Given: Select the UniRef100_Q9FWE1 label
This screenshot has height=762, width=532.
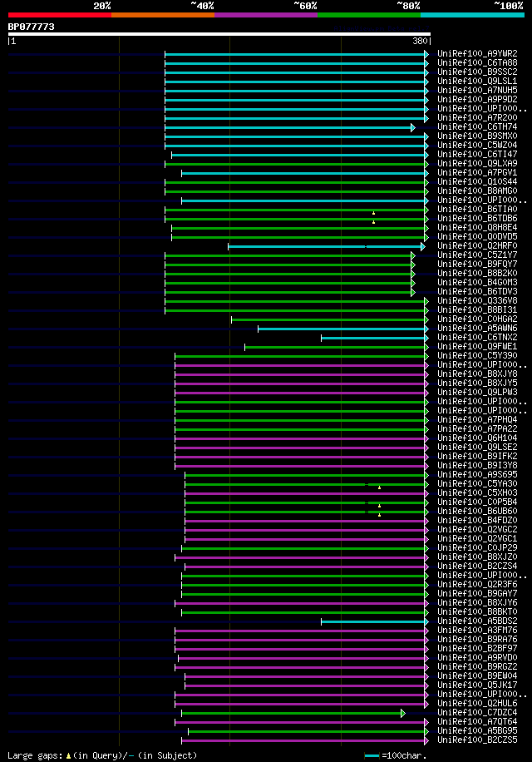Looking at the screenshot, I should pos(477,347).
